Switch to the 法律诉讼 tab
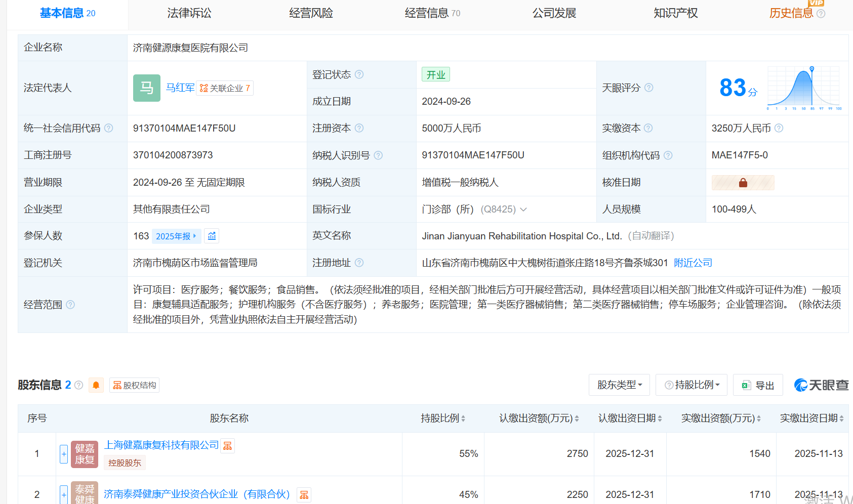Viewport: 853px width, 504px height. 189,13
